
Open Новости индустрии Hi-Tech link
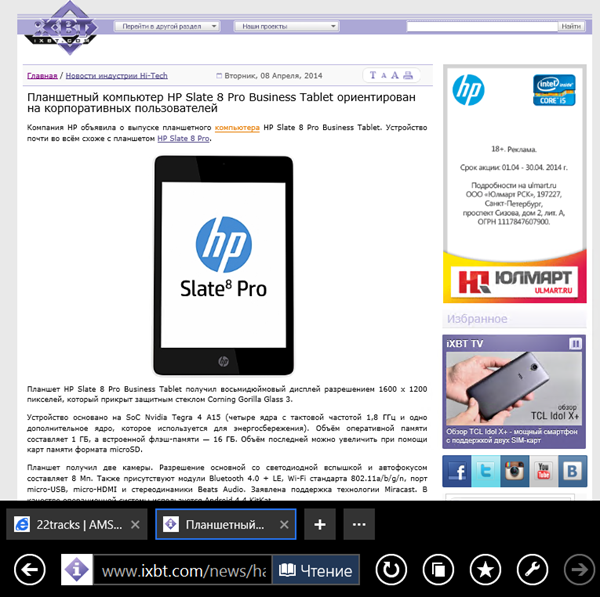[117, 75]
